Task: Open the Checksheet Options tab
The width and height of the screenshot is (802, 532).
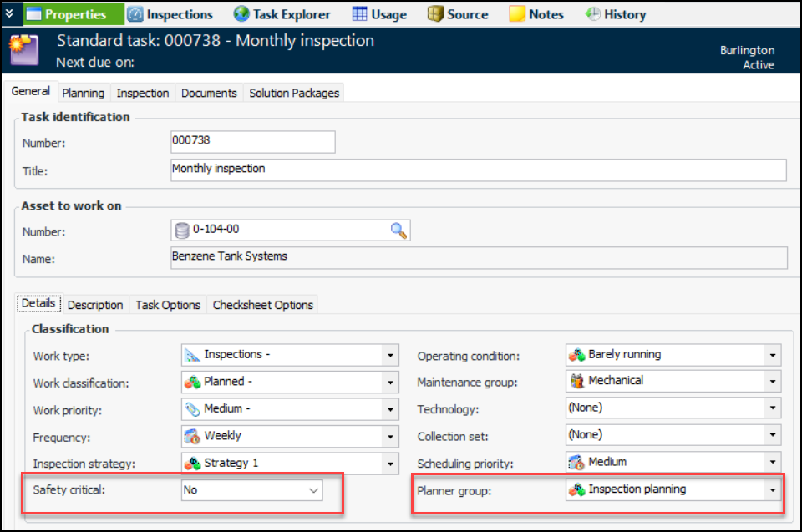Action: (x=262, y=305)
